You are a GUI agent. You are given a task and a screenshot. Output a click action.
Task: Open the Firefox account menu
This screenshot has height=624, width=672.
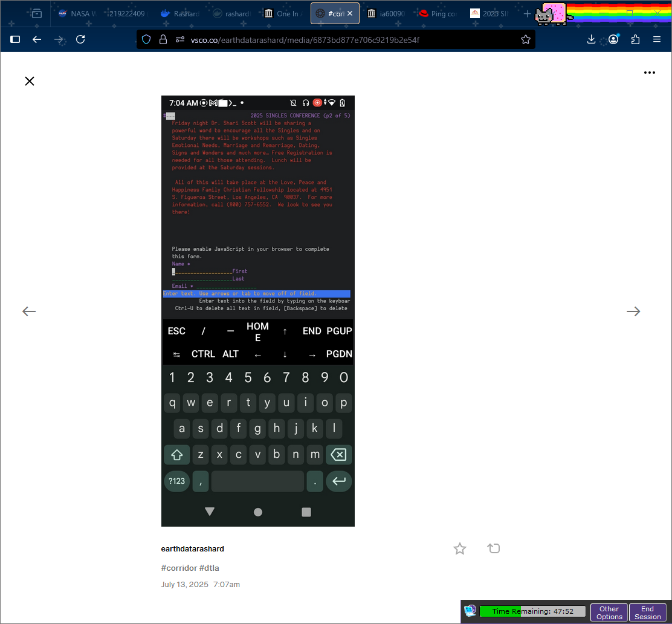pyautogui.click(x=613, y=39)
